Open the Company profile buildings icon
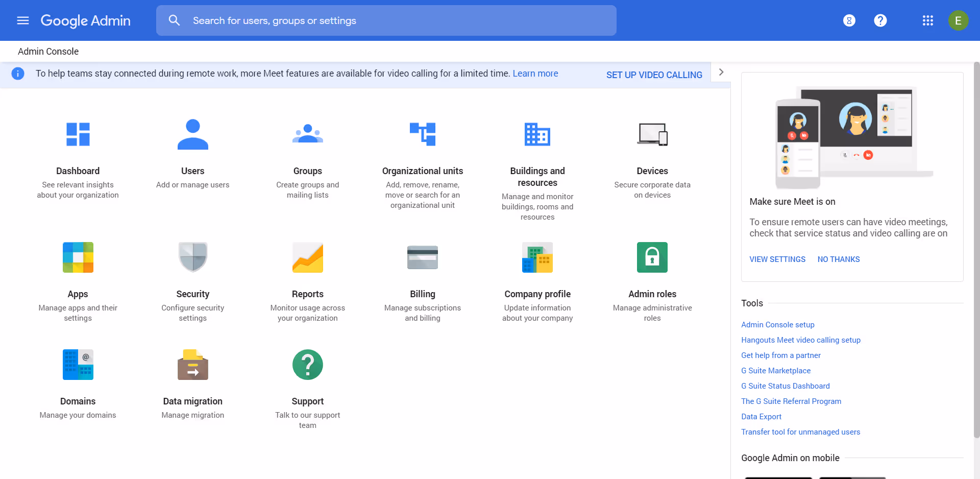This screenshot has height=479, width=980. tap(537, 257)
